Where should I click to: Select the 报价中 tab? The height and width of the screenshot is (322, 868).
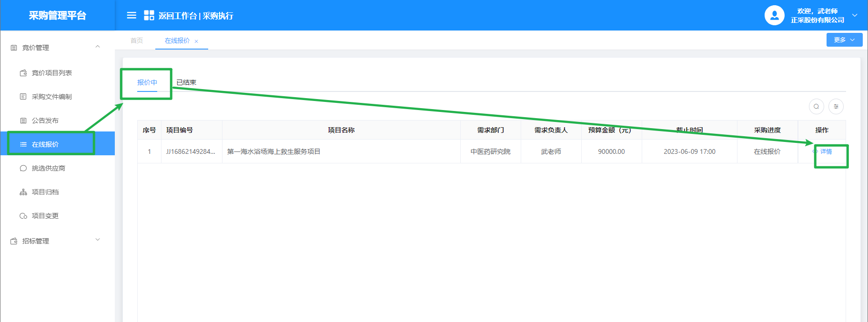tap(147, 82)
